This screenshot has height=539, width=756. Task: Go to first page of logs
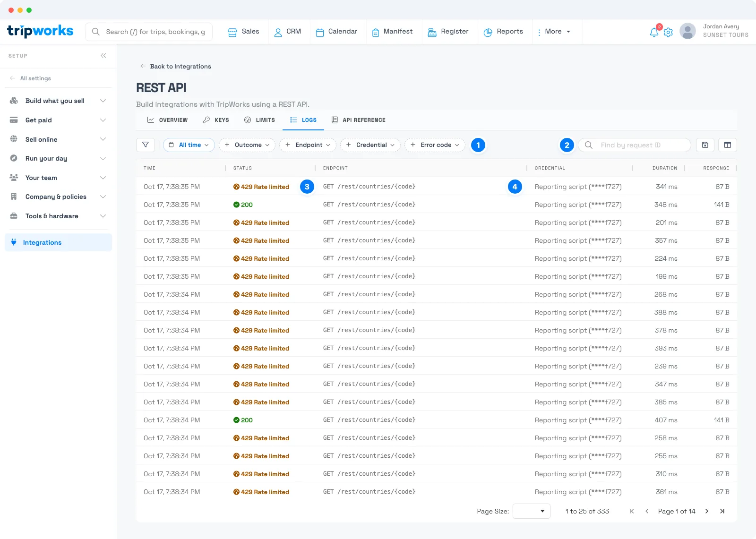coord(632,511)
